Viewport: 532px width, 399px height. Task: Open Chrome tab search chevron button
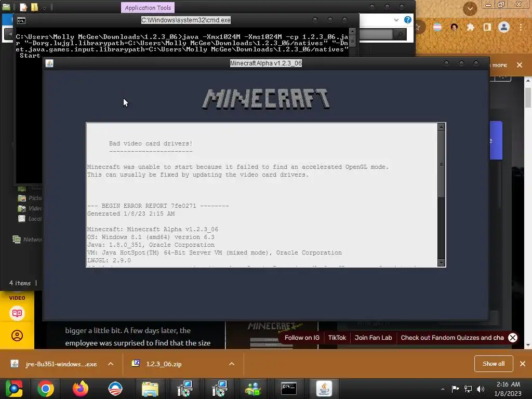[x=470, y=8]
